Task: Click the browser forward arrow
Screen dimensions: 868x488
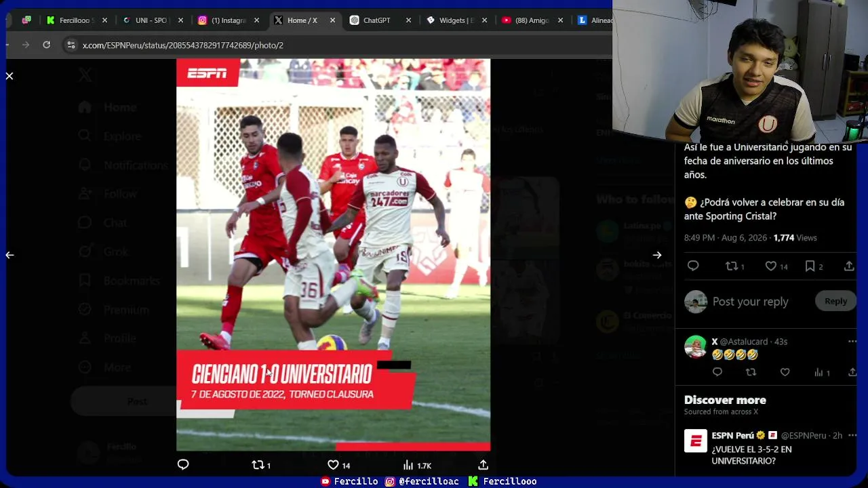Action: 26,45
